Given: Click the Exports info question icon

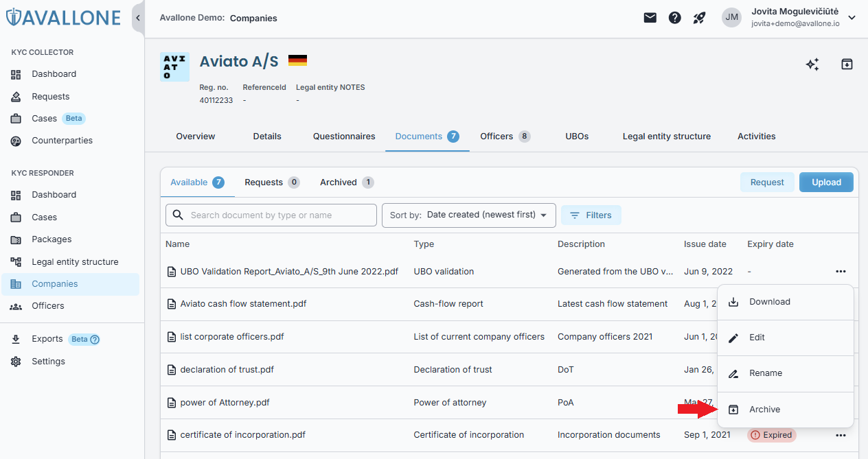Looking at the screenshot, I should coord(95,339).
